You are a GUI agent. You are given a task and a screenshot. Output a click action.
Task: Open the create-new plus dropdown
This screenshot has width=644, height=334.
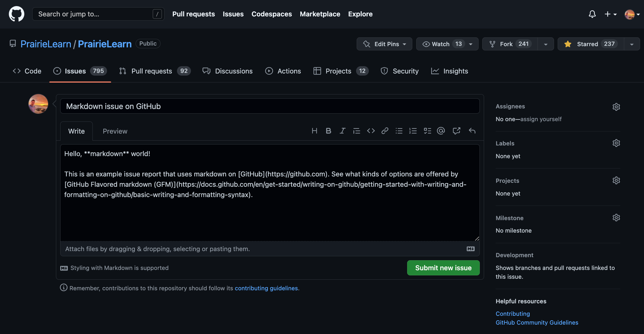point(610,14)
